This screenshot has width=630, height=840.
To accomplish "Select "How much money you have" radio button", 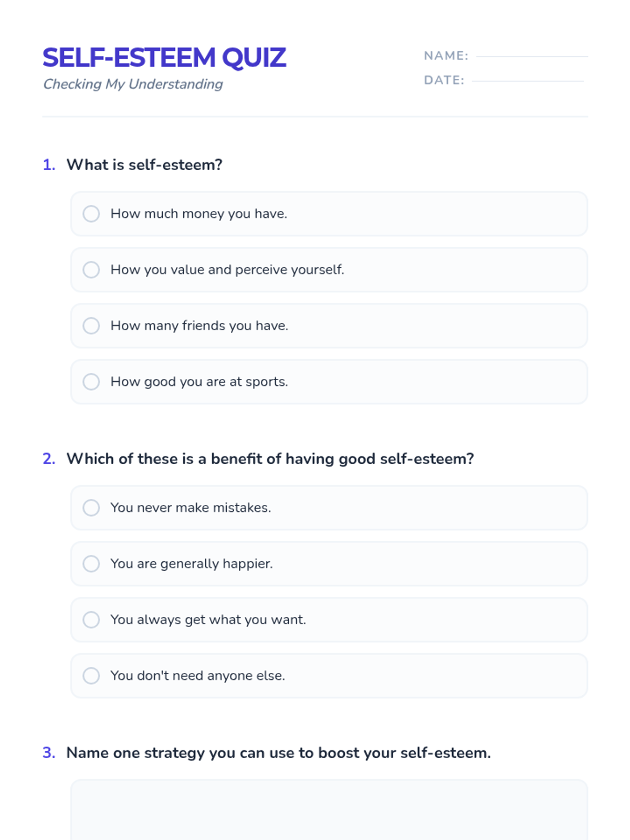I will click(x=91, y=214).
